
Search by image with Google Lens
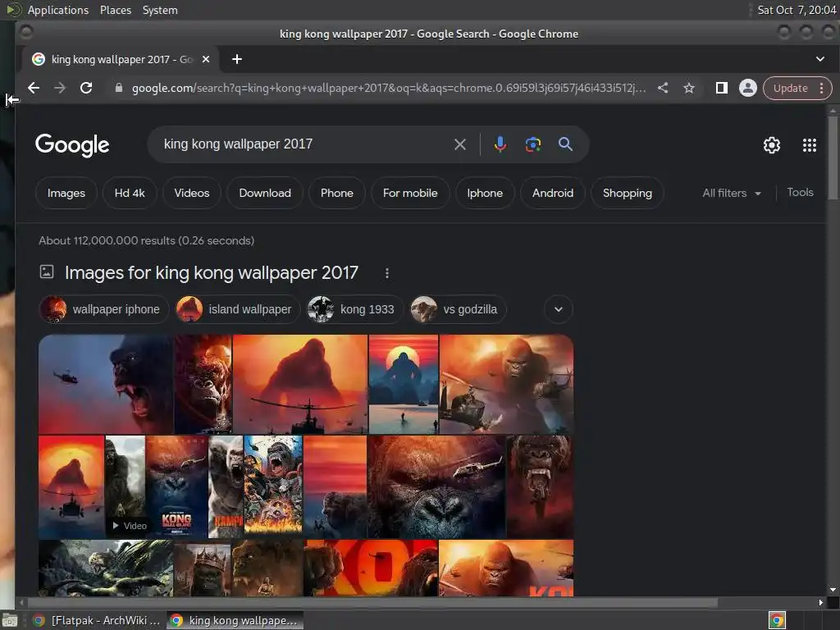coord(533,144)
